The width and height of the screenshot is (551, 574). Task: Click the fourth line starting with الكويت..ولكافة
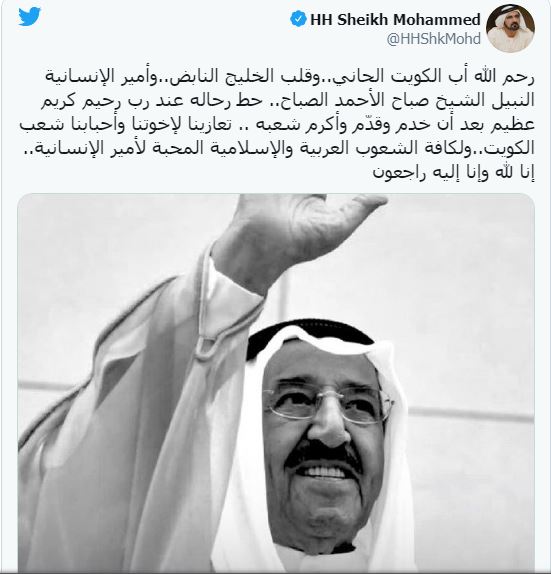(x=277, y=149)
